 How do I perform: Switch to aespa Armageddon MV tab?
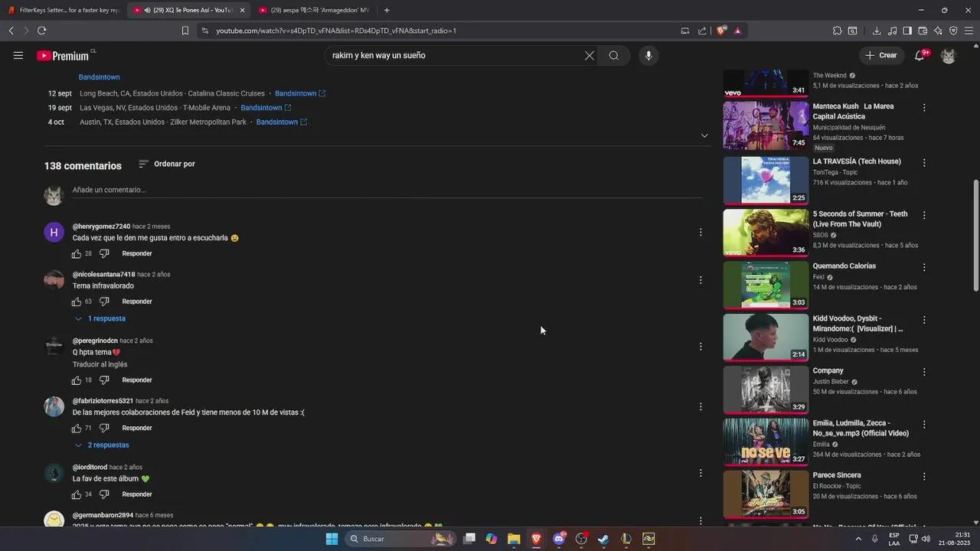(x=314, y=10)
